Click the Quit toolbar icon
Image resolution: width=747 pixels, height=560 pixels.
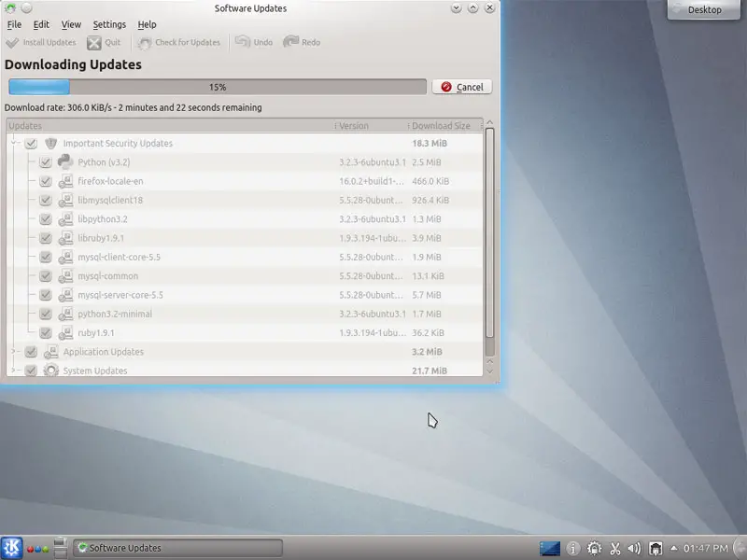(x=94, y=43)
